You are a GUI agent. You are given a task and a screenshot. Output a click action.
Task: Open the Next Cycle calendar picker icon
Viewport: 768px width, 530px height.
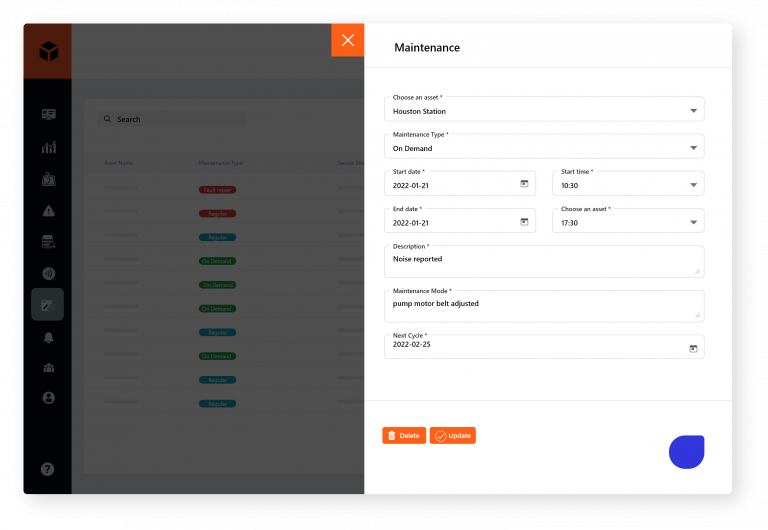(x=693, y=348)
